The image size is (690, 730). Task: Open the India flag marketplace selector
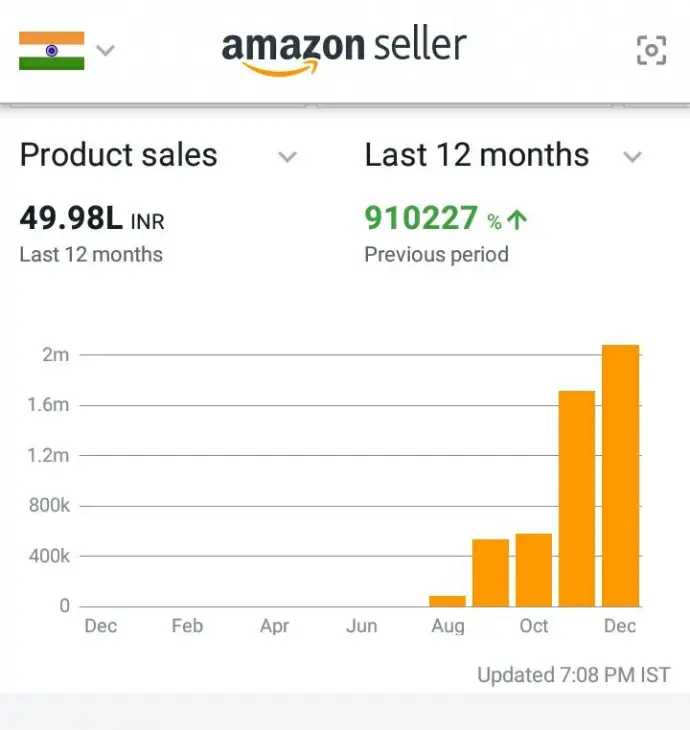[x=52, y=50]
